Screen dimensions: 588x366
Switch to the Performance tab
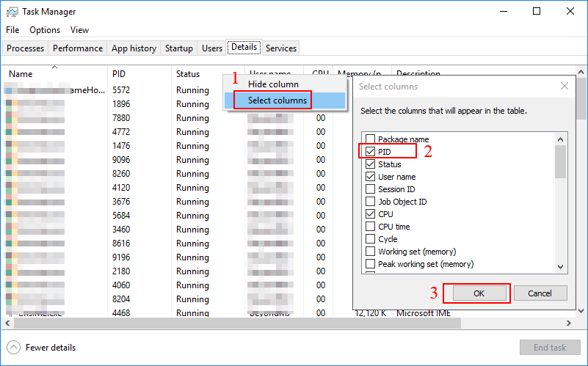(x=78, y=48)
